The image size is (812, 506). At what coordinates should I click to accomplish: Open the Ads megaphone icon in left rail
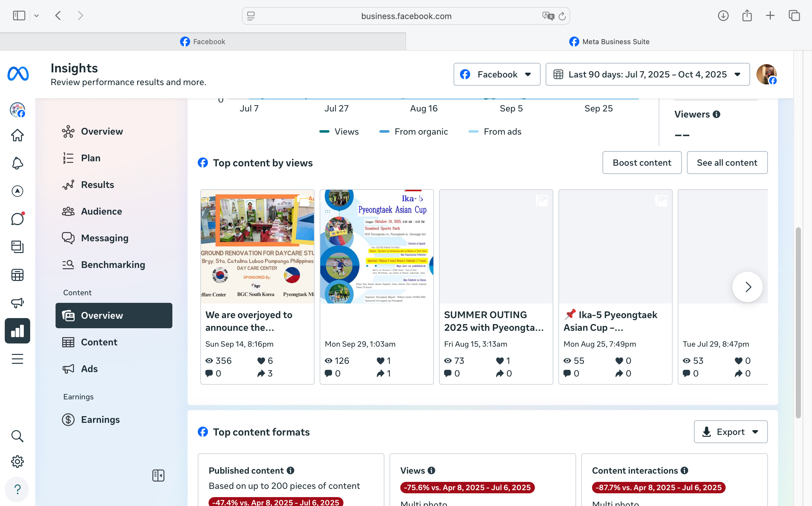tap(17, 303)
